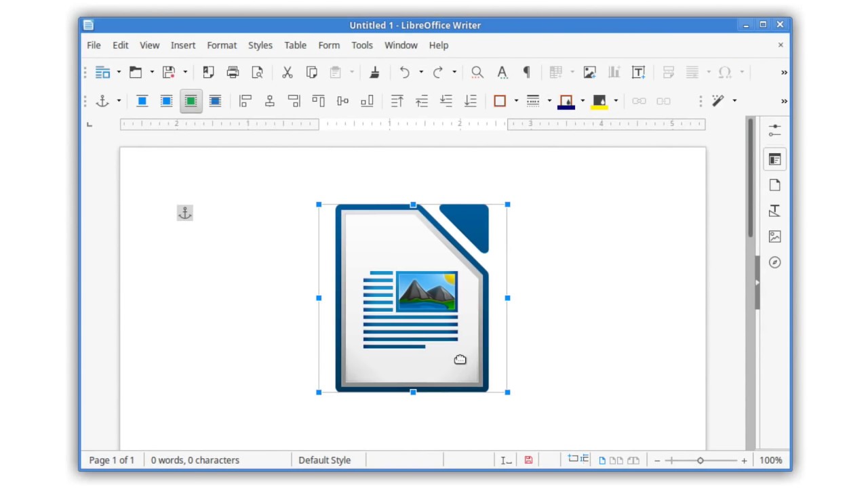Click the word count in the status bar
The image size is (868, 488).
pos(195,460)
